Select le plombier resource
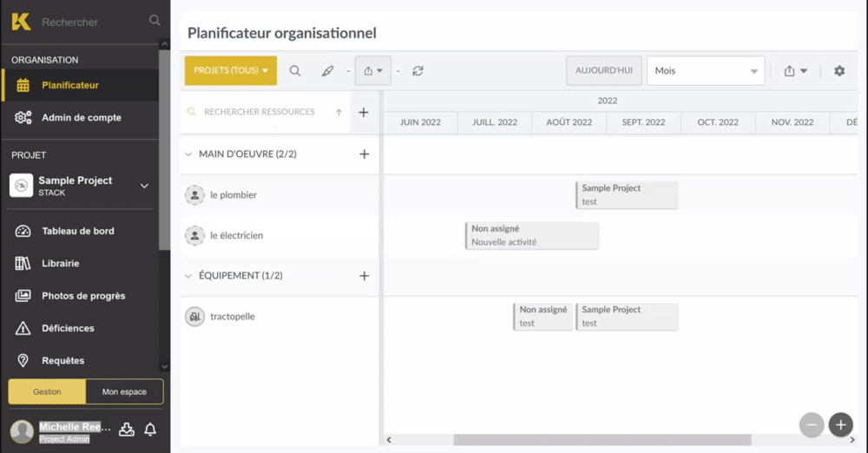Image resolution: width=868 pixels, height=453 pixels. tap(233, 195)
